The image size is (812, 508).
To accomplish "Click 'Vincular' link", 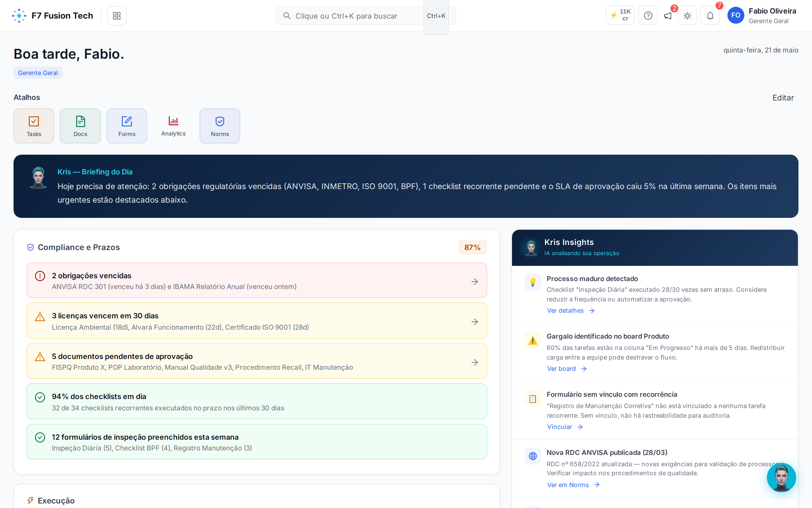I will tap(565, 427).
